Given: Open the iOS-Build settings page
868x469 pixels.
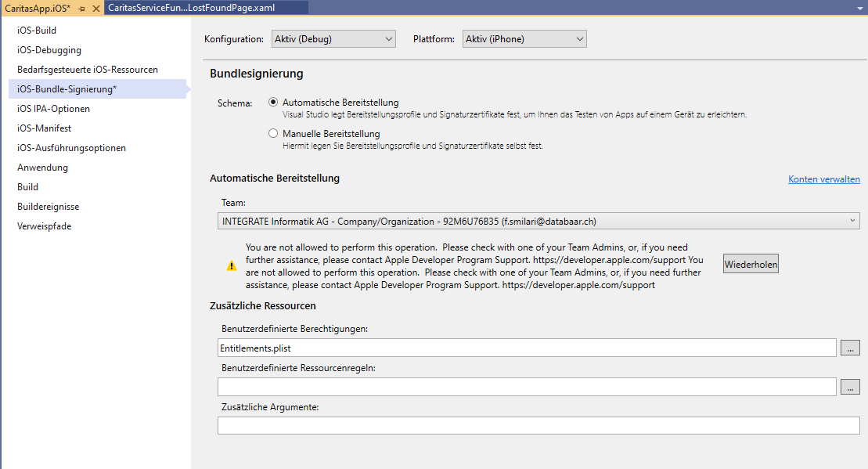Looking at the screenshot, I should point(37,31).
